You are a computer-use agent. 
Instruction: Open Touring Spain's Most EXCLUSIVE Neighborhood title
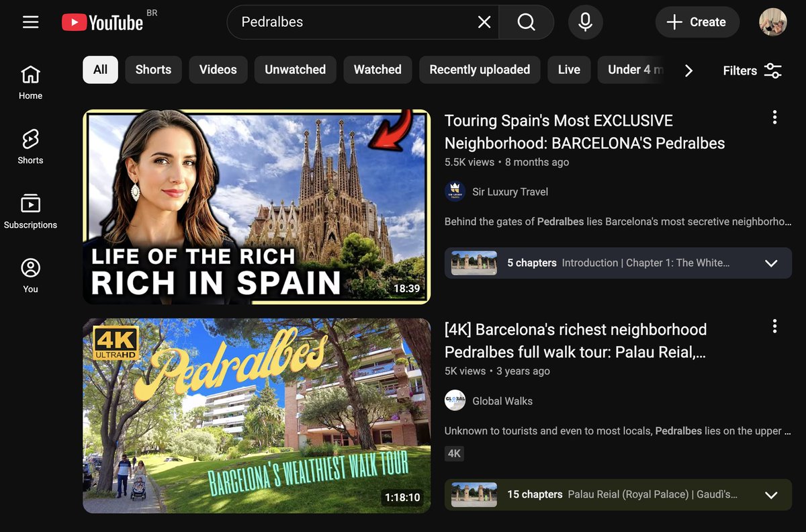tap(584, 132)
